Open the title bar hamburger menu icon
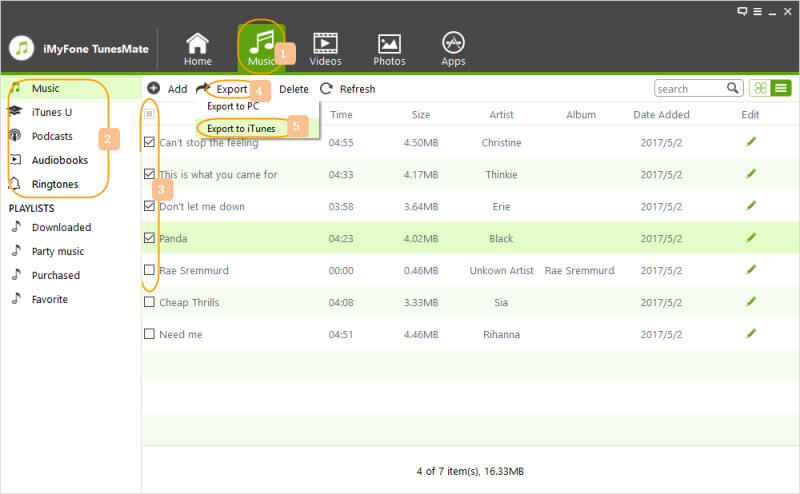800x494 pixels. 758,11
